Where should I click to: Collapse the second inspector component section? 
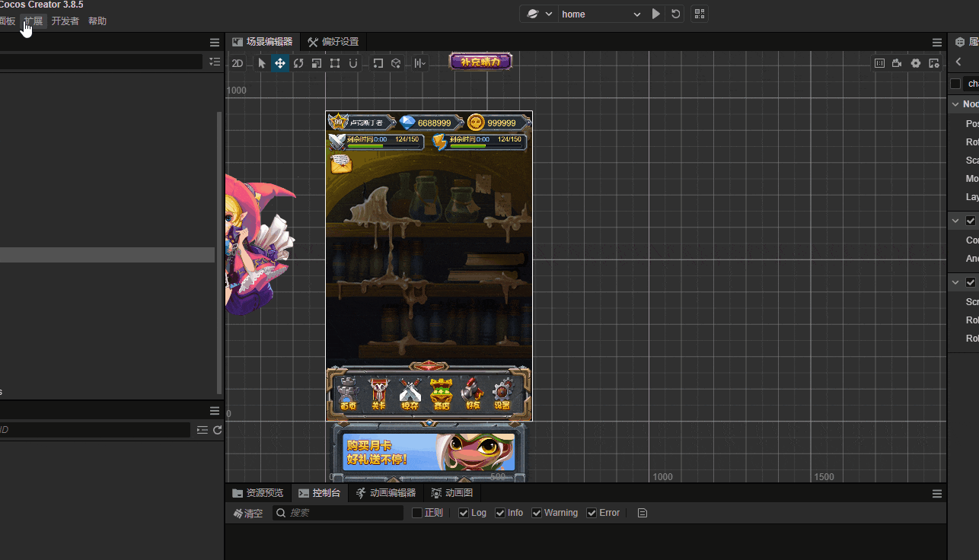pos(955,221)
